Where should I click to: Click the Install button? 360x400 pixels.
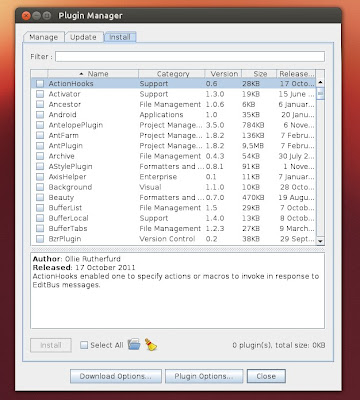[x=51, y=345]
